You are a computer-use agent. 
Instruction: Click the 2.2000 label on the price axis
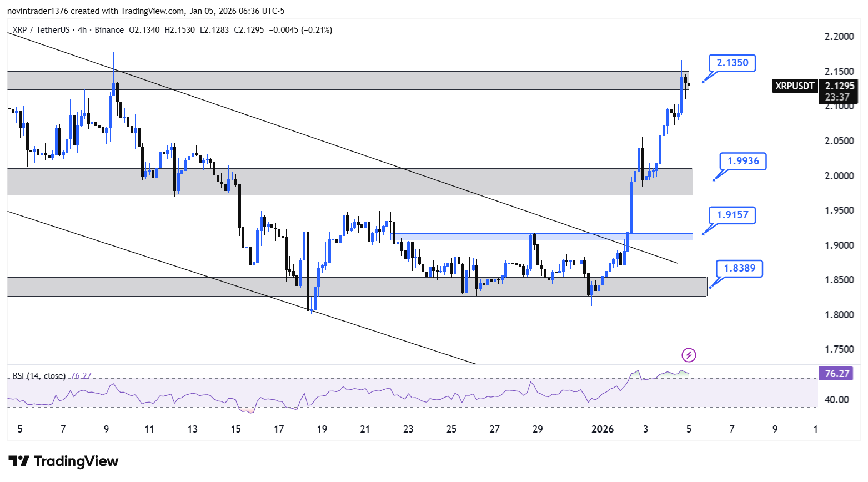(x=839, y=37)
